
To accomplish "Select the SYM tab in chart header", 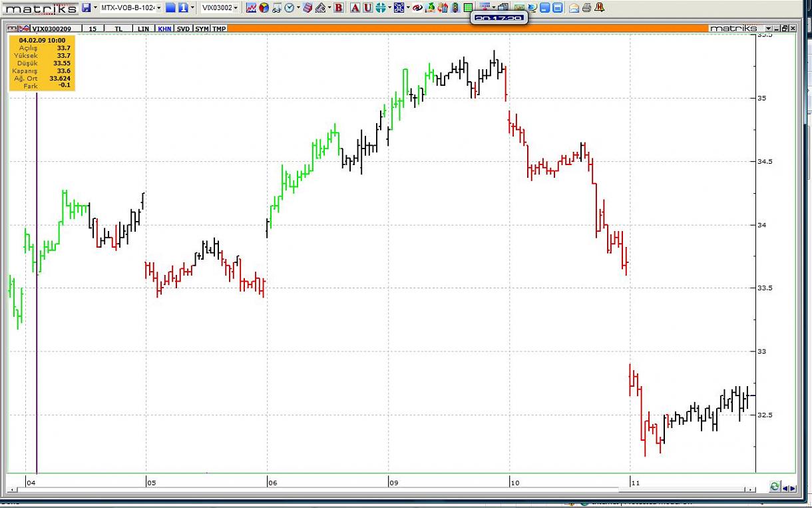I will 202,29.
